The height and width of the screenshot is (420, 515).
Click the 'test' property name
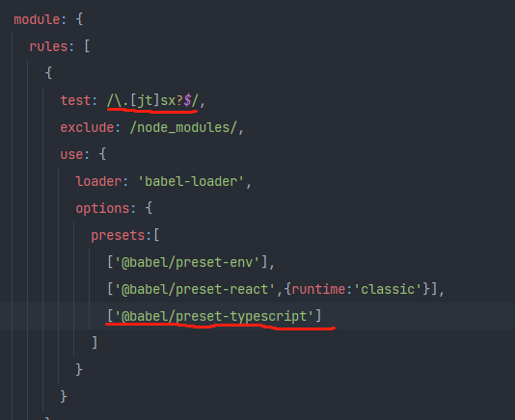[x=75, y=100]
